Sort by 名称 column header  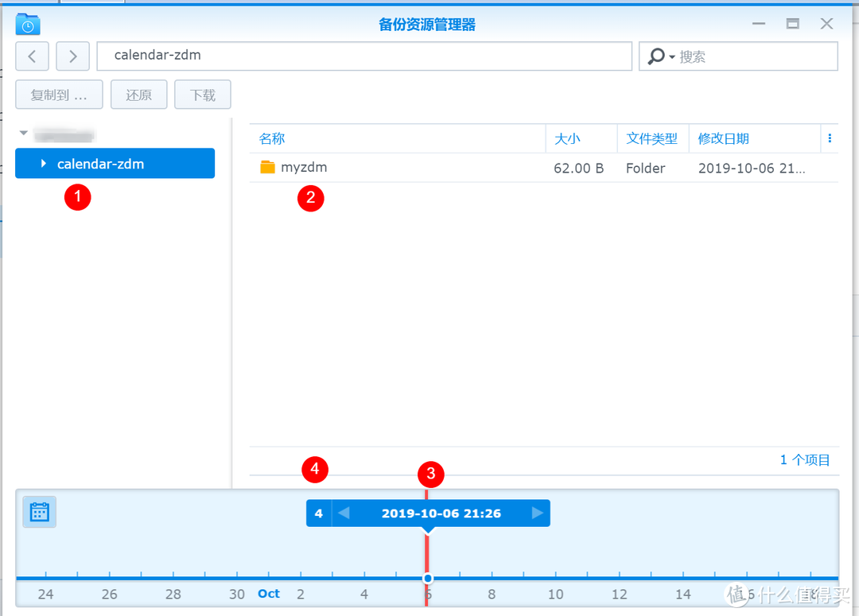pos(272,138)
